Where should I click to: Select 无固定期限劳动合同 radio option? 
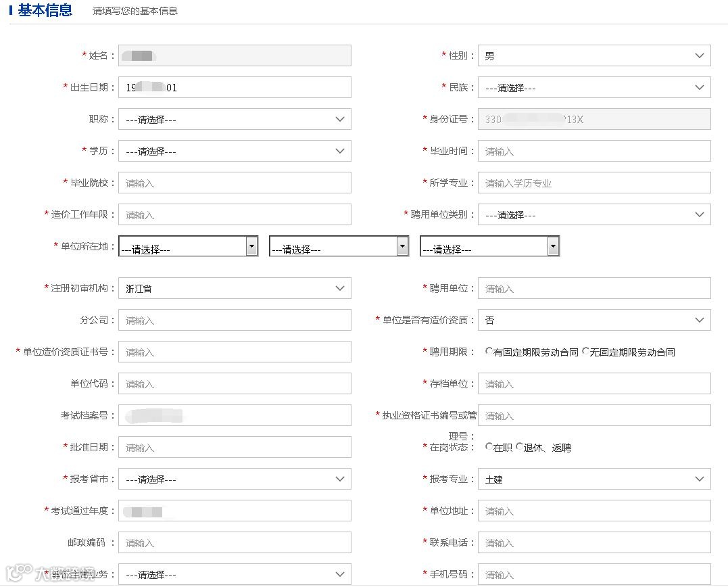click(x=585, y=351)
